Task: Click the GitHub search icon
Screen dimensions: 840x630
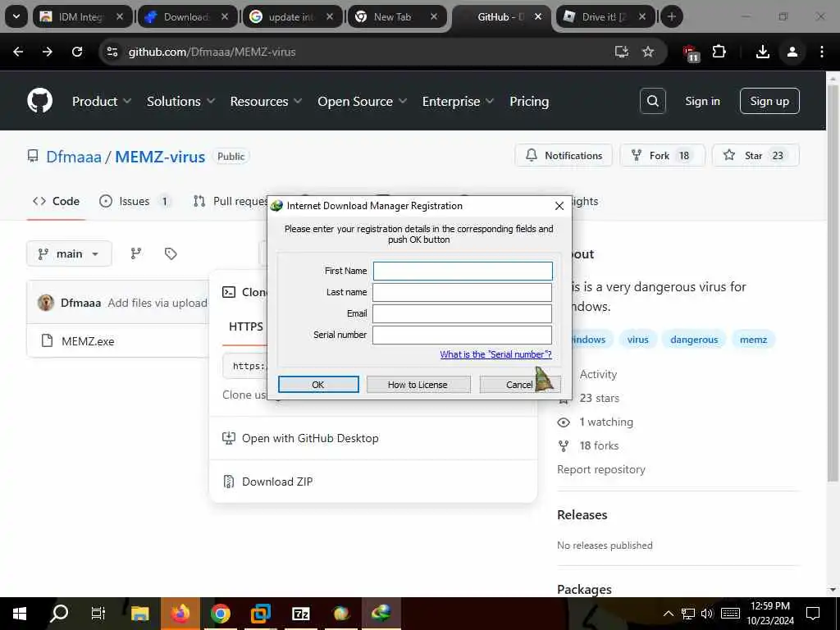Action: click(x=652, y=101)
